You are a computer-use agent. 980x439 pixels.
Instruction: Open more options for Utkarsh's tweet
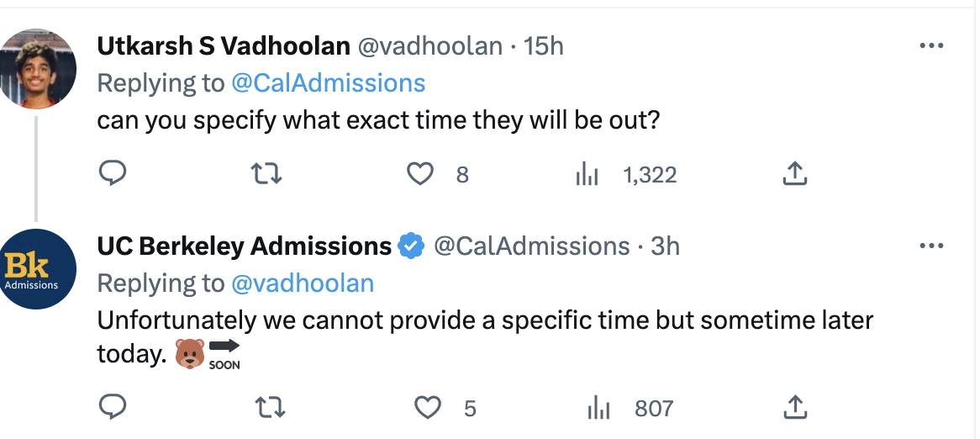[x=931, y=46]
